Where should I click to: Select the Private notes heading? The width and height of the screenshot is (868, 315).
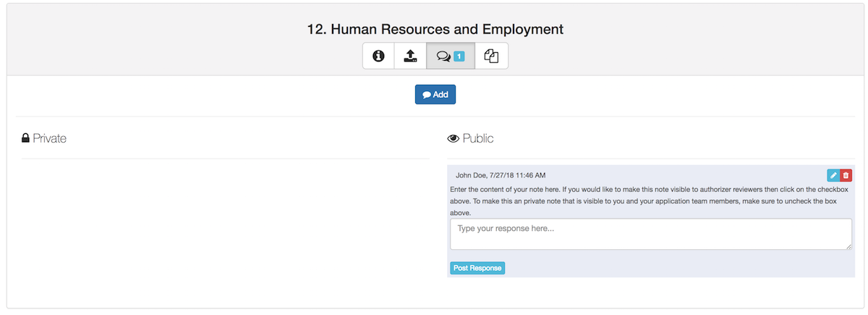[44, 138]
